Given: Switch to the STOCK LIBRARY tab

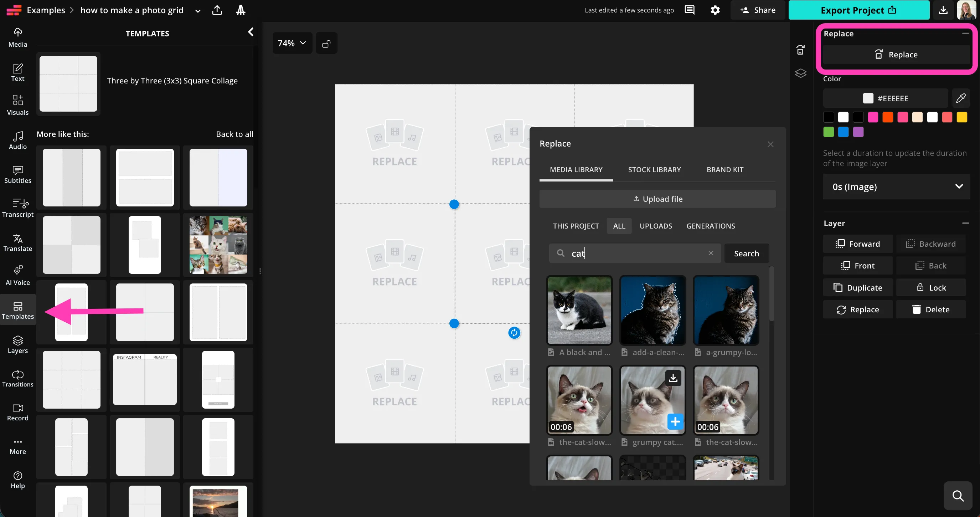Looking at the screenshot, I should (x=654, y=169).
